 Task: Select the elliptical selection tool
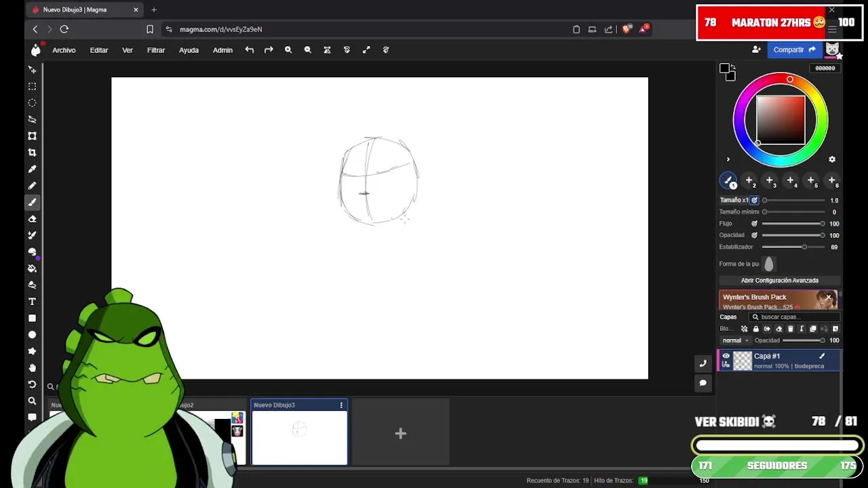click(32, 103)
